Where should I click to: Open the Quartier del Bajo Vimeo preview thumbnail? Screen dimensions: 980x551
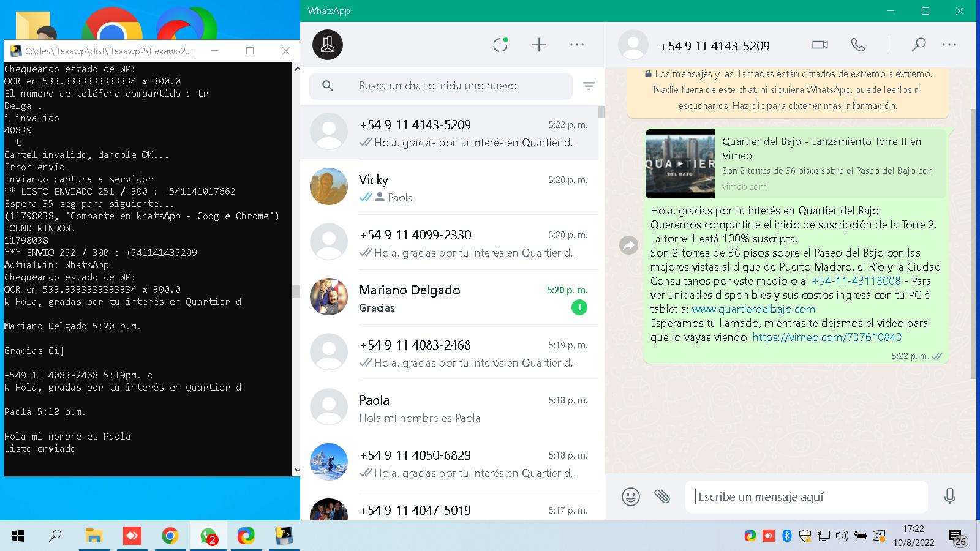click(680, 163)
